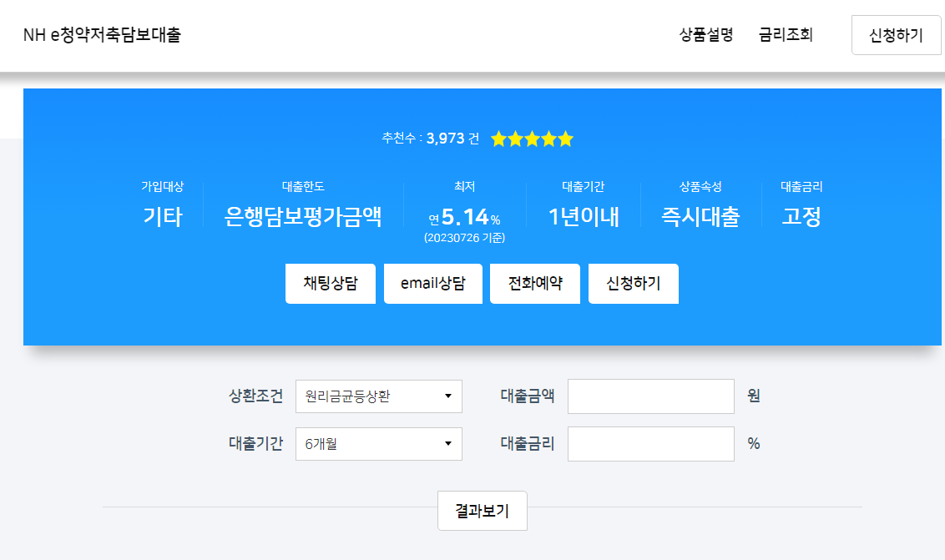945x560 pixels.
Task: Click the five-star rating icons
Action: [x=532, y=139]
